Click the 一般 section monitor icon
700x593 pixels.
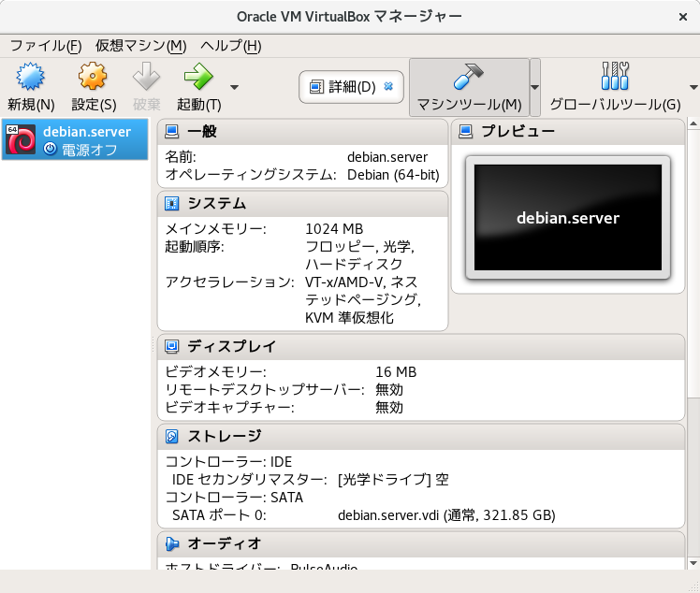(x=172, y=132)
